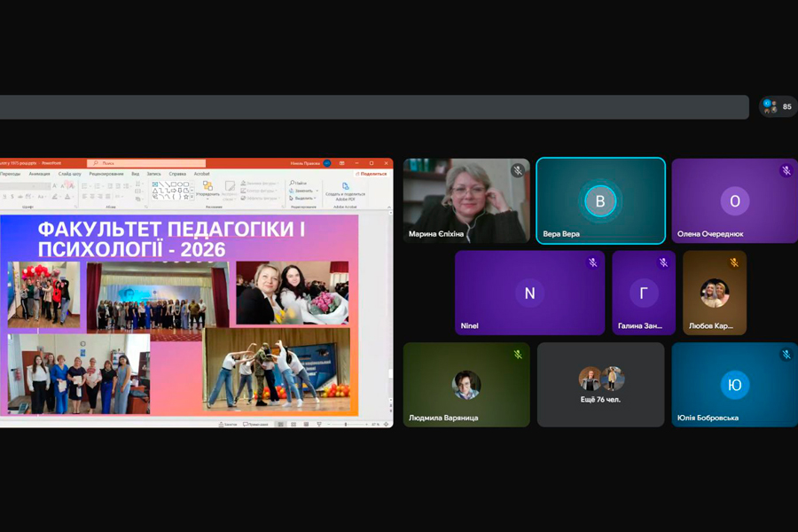Click muted mic icon on Ninel tile
The height and width of the screenshot is (532, 798).
(x=593, y=262)
